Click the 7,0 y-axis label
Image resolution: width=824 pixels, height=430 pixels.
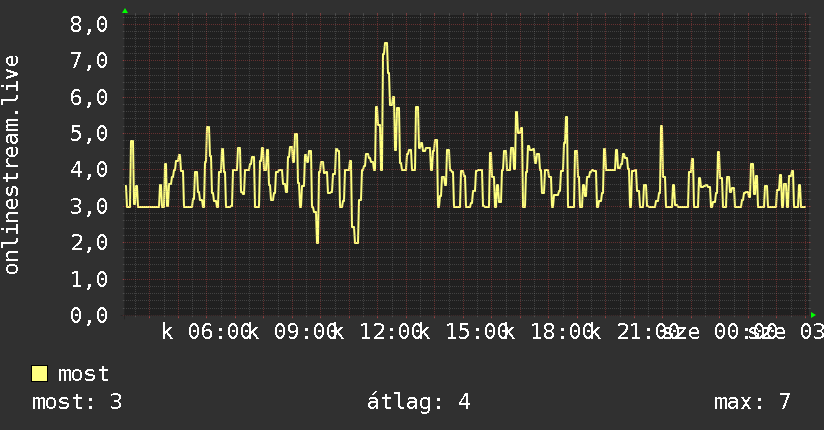tap(89, 60)
